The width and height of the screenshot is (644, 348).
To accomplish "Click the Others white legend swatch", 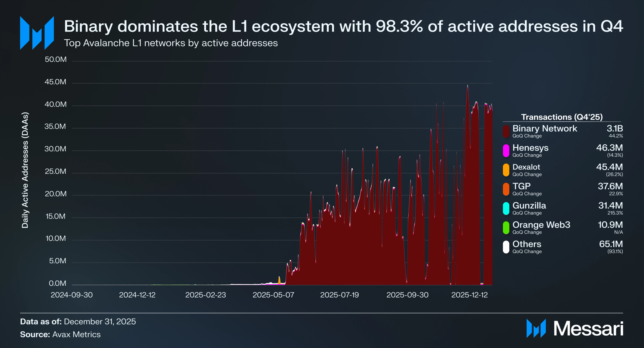I will click(506, 247).
